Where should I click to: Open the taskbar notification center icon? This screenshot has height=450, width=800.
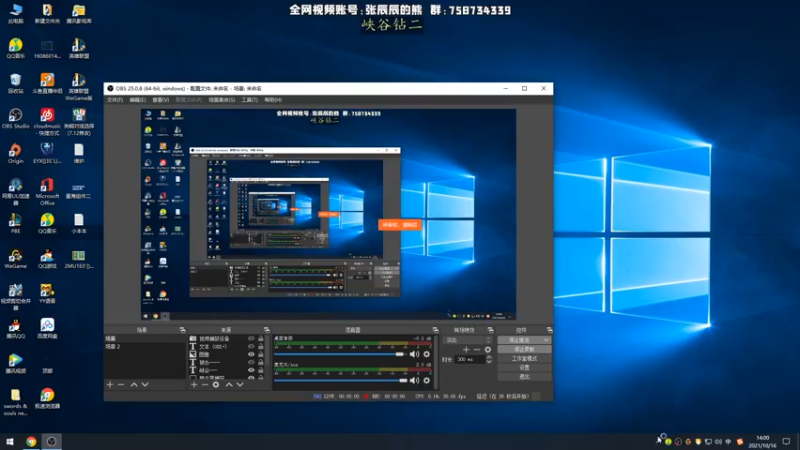click(786, 442)
